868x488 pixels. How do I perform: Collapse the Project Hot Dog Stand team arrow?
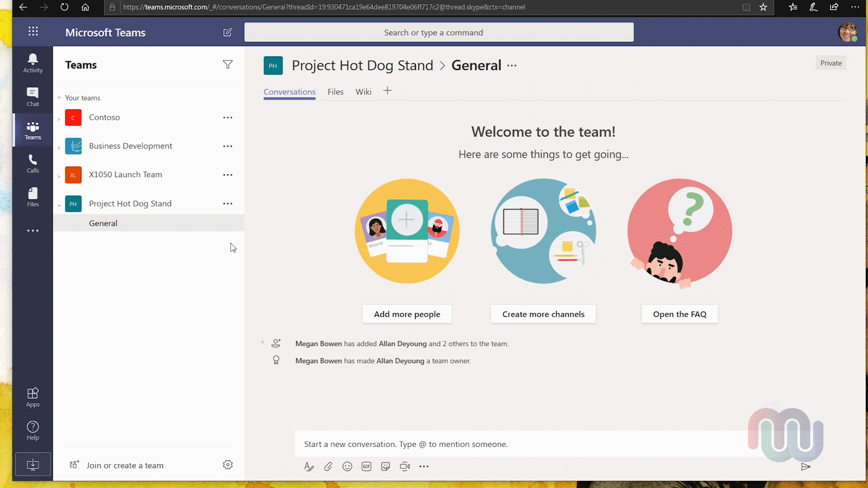(x=59, y=206)
